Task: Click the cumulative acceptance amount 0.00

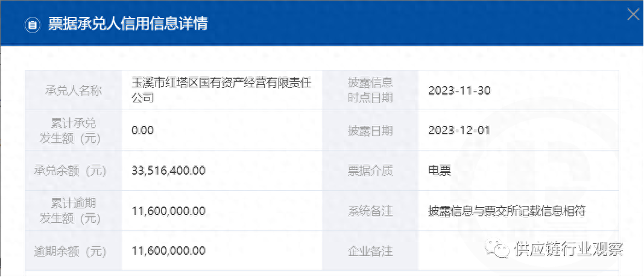Action: click(x=143, y=131)
